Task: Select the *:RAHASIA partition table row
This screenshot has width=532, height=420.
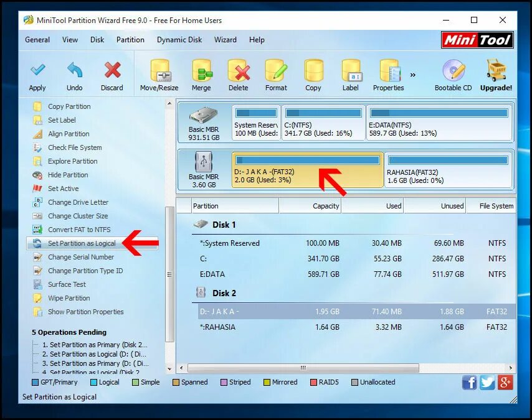Action: pos(356,327)
